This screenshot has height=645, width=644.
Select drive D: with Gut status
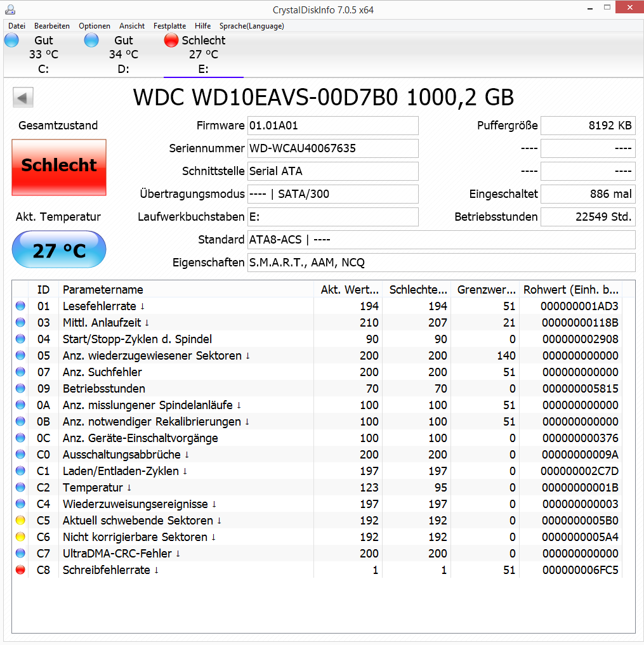[124, 55]
